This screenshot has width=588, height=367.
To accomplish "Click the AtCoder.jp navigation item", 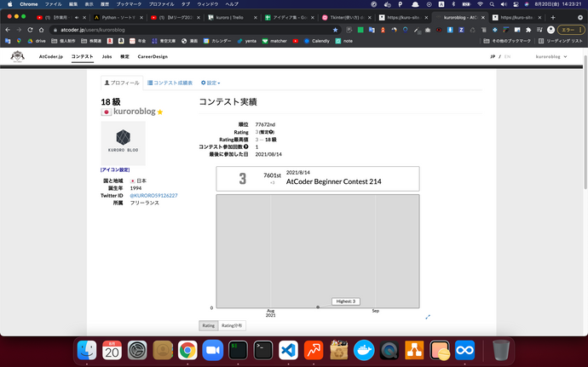I will point(51,56).
